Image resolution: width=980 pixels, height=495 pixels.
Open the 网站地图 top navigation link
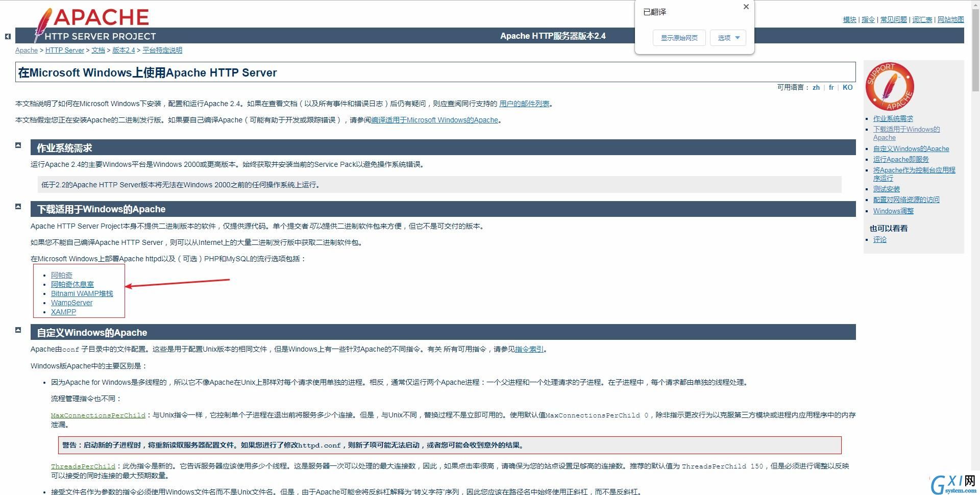point(951,19)
